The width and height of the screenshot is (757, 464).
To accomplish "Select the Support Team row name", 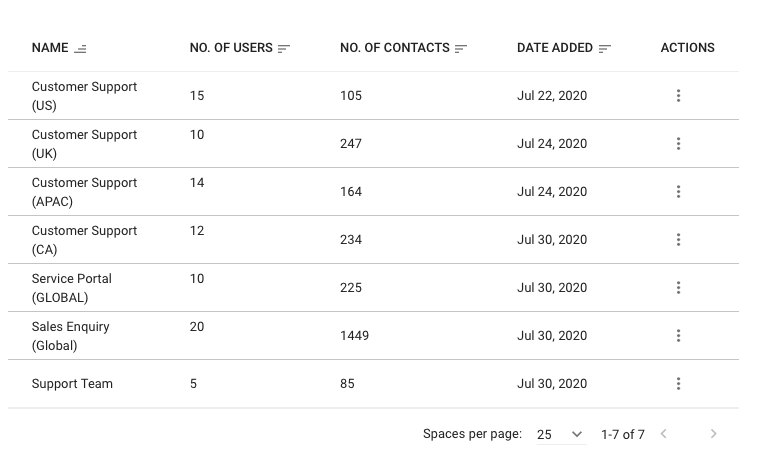I will pos(72,384).
